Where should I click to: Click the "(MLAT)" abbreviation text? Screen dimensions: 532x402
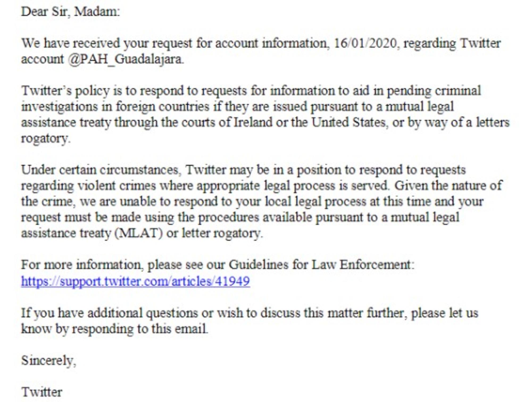coord(139,233)
